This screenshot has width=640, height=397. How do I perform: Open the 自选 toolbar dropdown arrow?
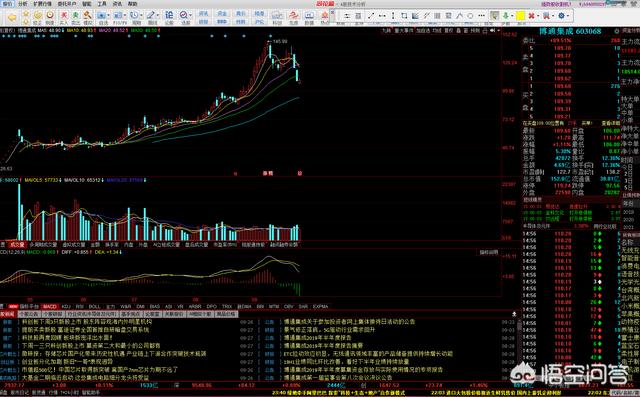tap(108, 16)
